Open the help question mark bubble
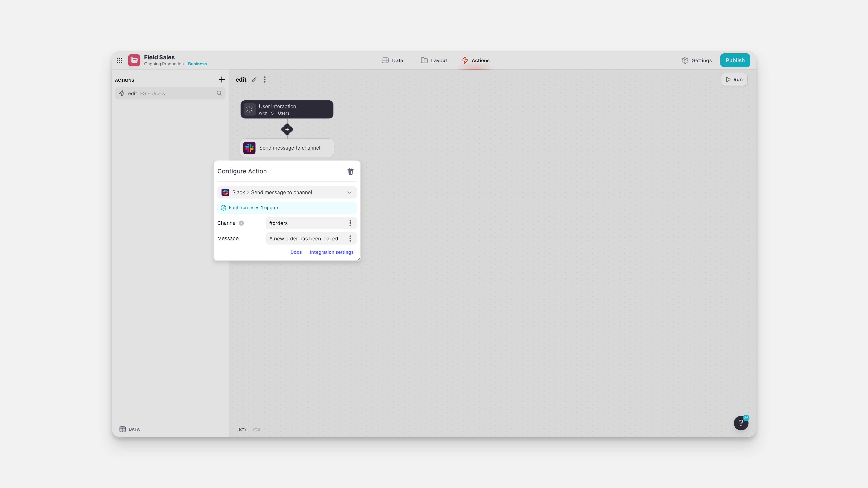The image size is (868, 488). 741,423
